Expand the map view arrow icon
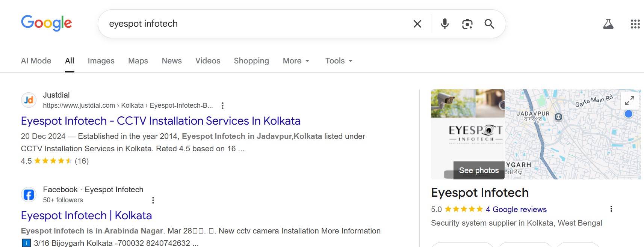The height and width of the screenshot is (247, 644). coord(630,100)
